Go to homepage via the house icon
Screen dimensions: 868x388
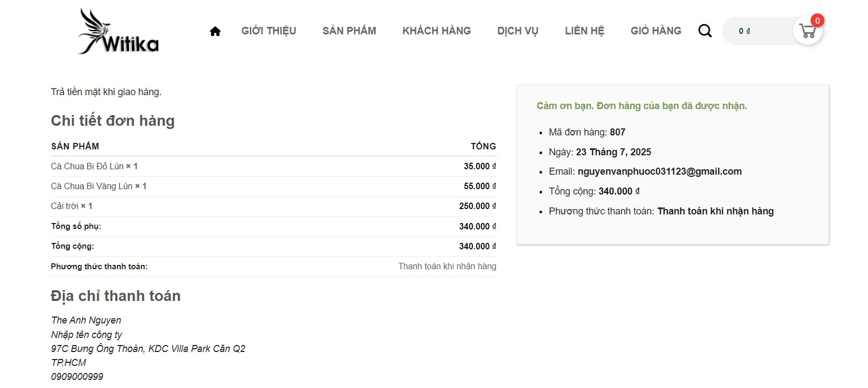tap(215, 31)
